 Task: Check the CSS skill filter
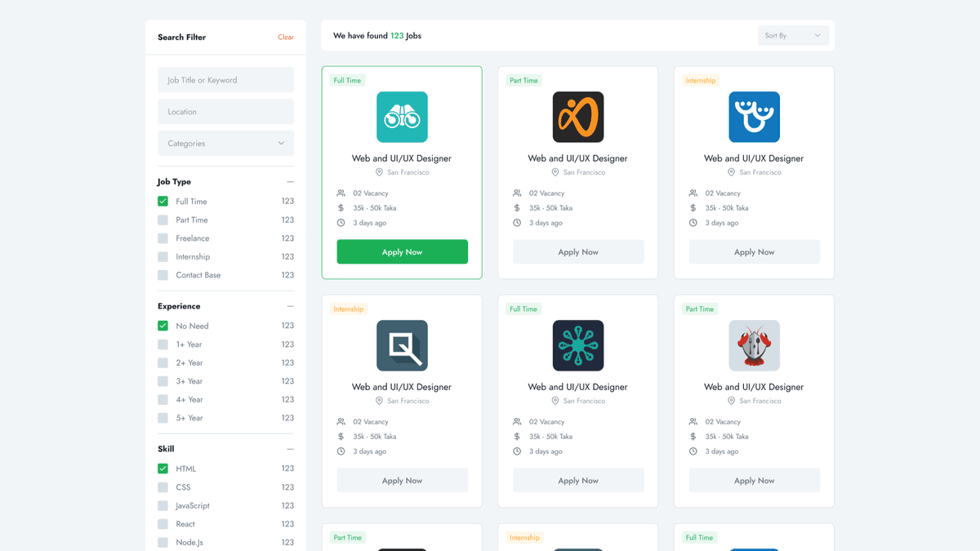click(162, 487)
